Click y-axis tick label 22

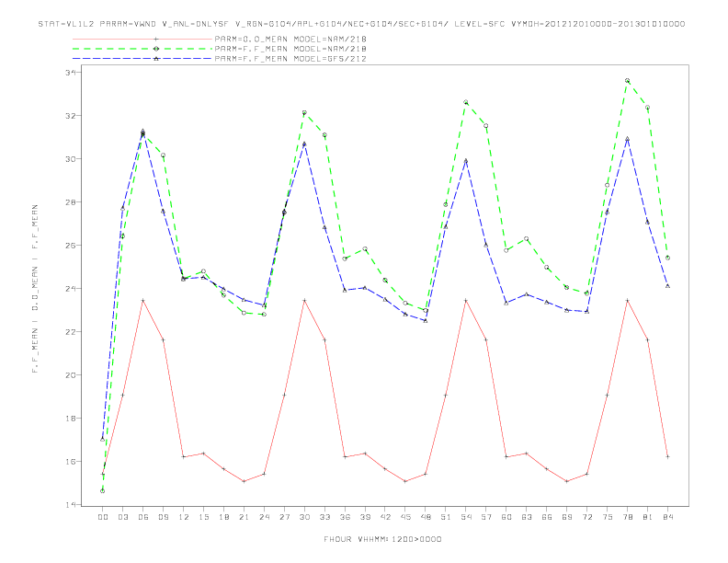[x=72, y=332]
